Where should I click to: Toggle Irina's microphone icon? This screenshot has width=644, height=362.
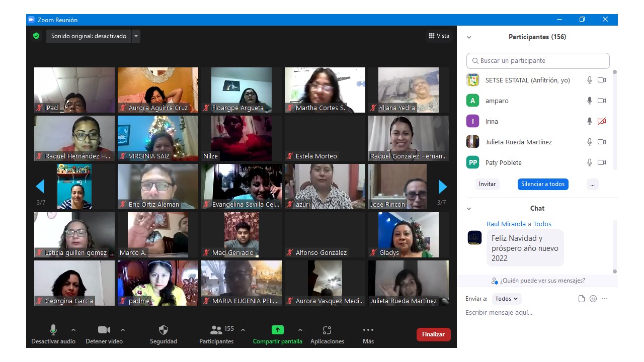pos(590,121)
